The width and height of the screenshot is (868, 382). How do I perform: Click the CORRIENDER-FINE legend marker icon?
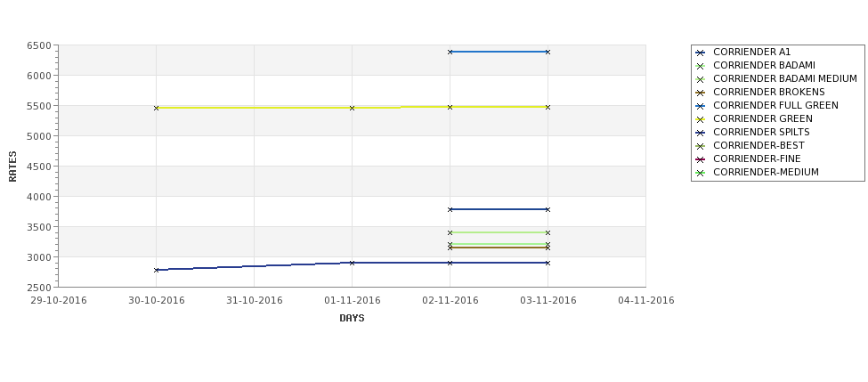[x=701, y=159]
